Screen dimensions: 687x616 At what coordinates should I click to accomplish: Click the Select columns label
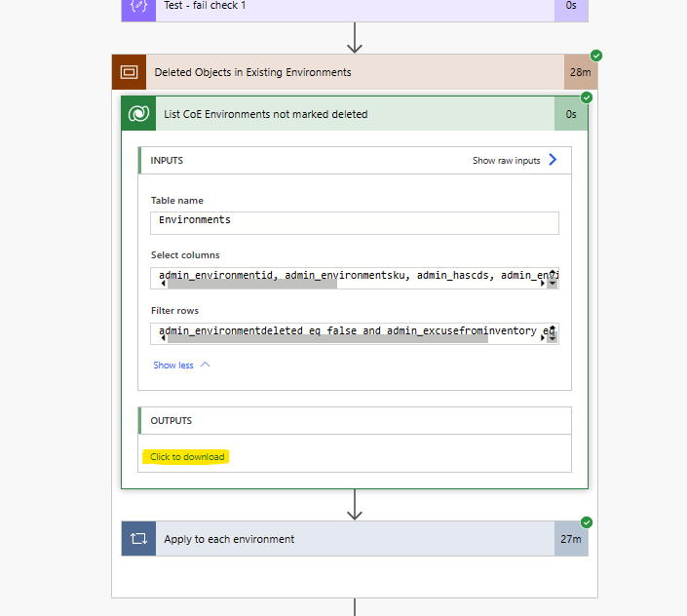(185, 255)
